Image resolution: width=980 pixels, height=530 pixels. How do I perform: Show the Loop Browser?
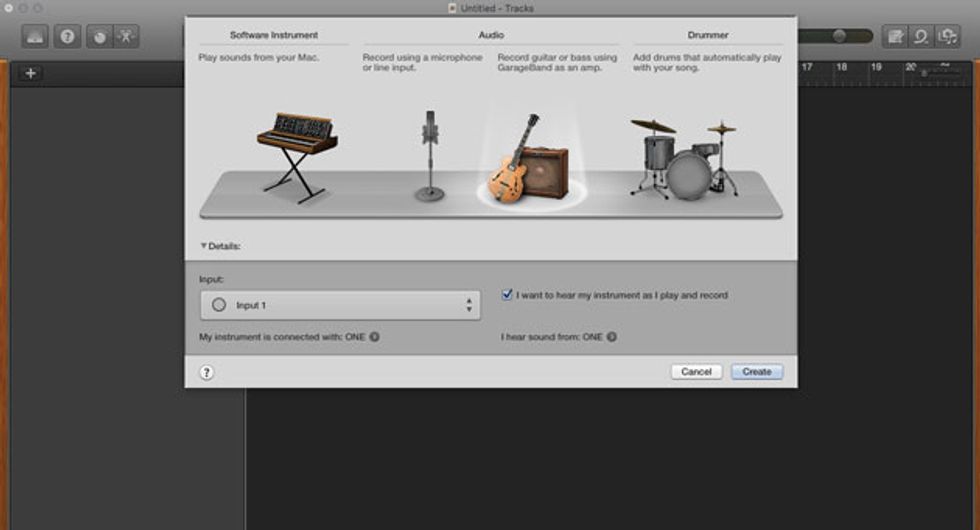(921, 36)
